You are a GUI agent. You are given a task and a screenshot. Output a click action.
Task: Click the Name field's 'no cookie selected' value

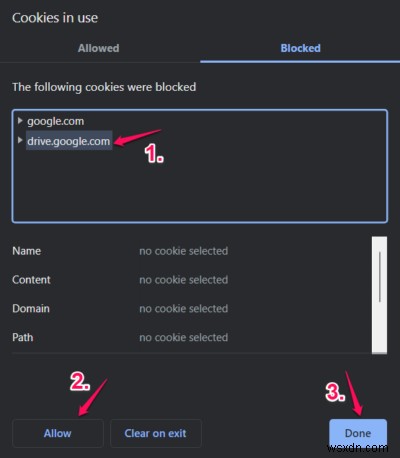click(184, 251)
